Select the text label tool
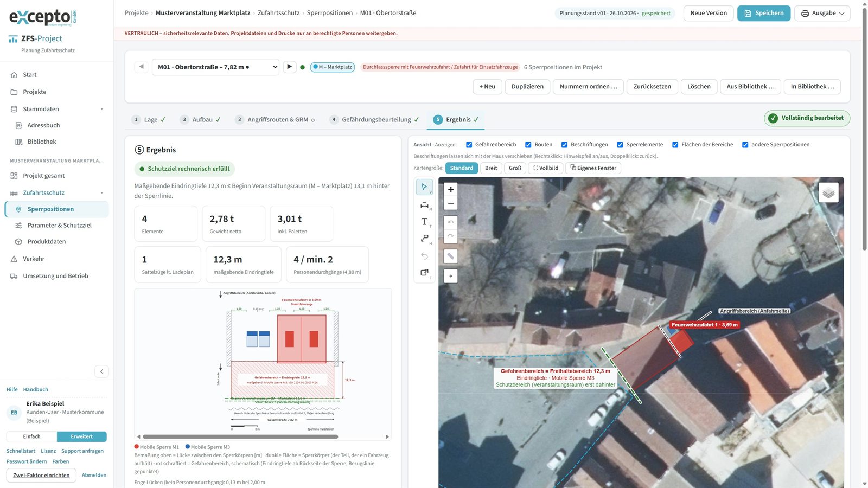The width and height of the screenshot is (868, 488). coord(424,222)
